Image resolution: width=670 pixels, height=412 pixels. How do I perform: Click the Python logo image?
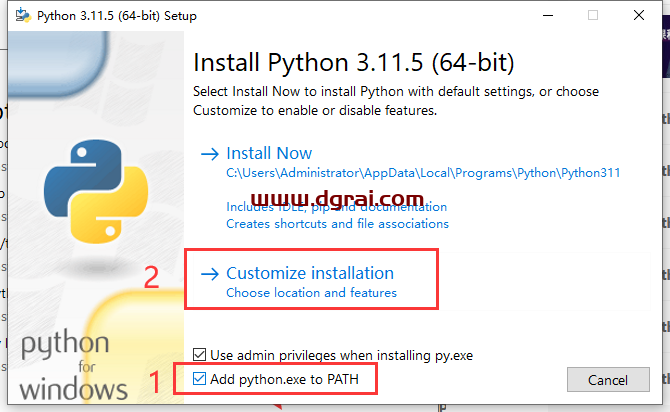coord(96,191)
